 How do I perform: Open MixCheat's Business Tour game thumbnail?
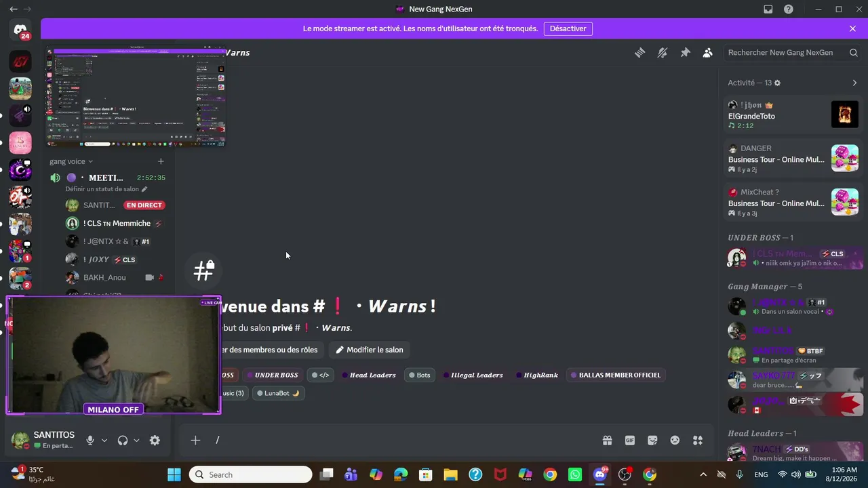tap(844, 201)
